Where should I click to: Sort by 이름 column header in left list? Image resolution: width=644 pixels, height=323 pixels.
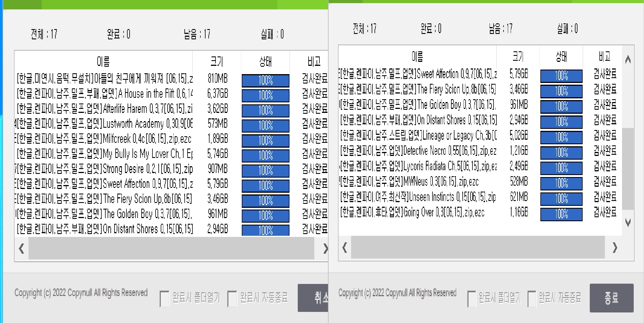point(103,61)
